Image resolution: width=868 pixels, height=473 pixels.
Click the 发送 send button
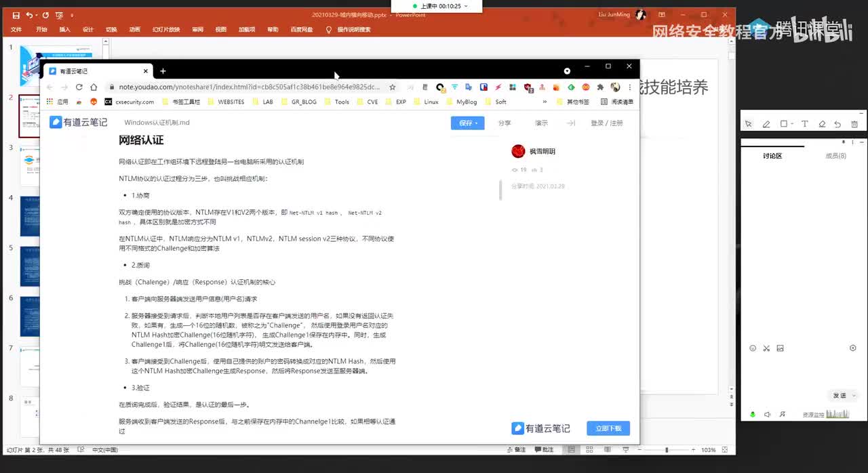tap(840, 395)
